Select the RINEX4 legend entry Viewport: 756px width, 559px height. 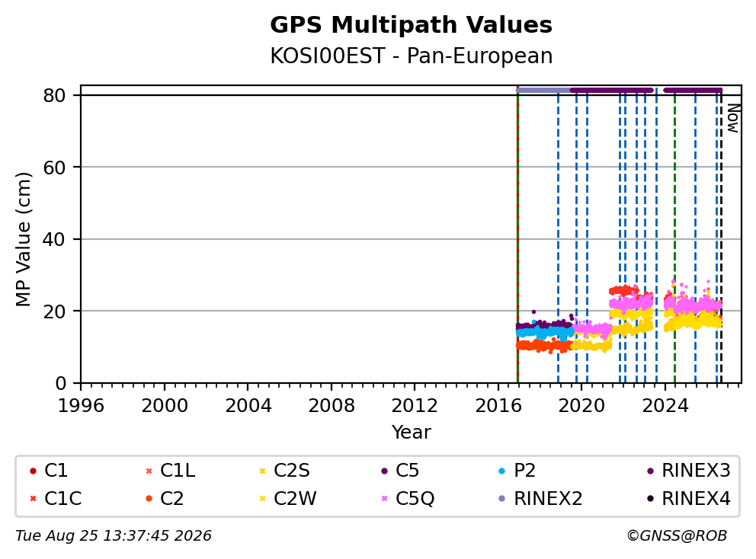689,499
